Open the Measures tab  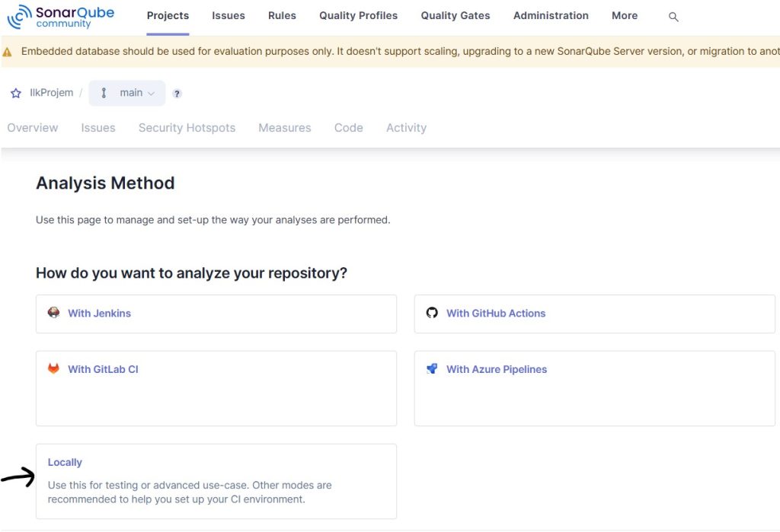click(x=285, y=128)
